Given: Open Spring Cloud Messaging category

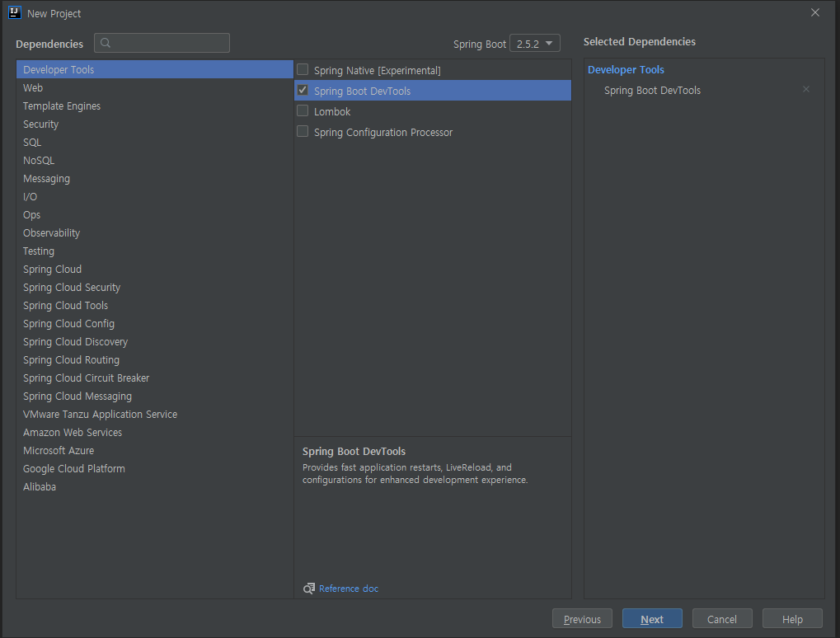Looking at the screenshot, I should coord(155,396).
